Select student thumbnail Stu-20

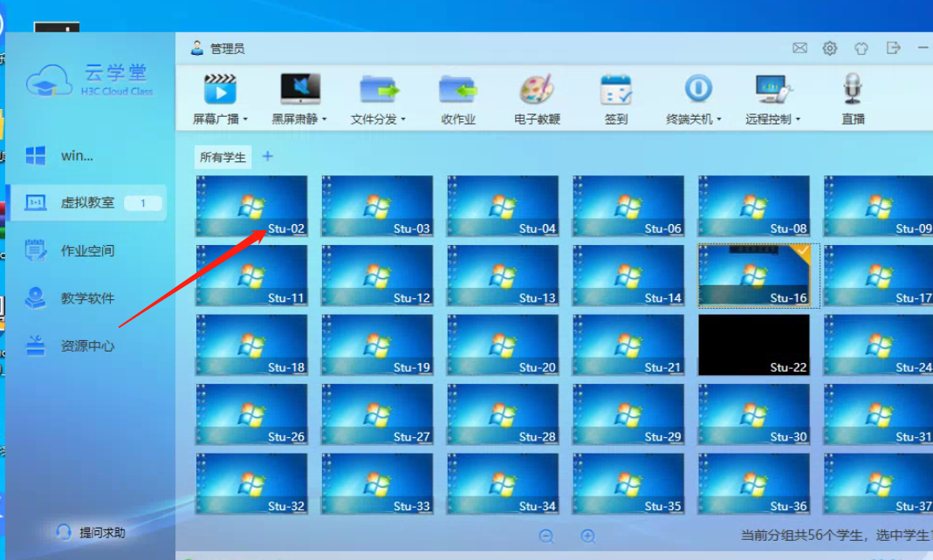tap(503, 345)
